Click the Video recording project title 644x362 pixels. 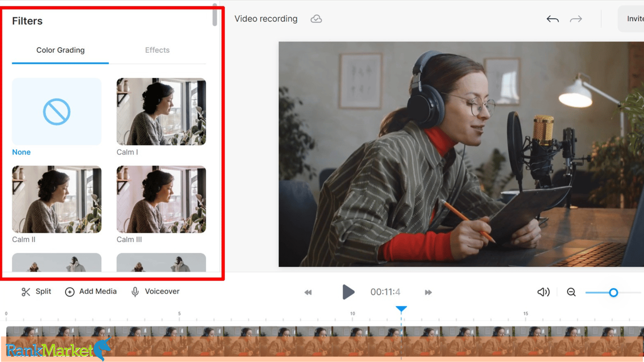point(266,19)
